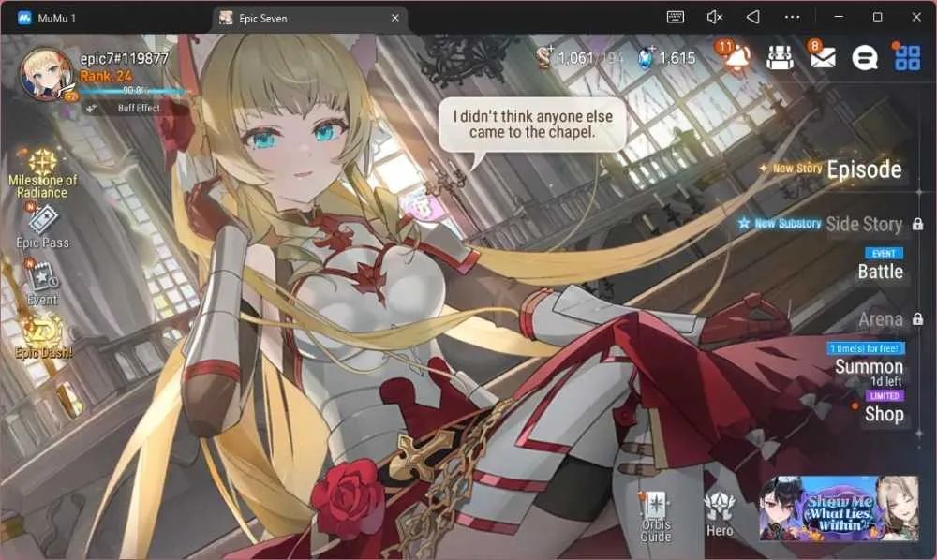Open notifications bell with 11 badge
Screen dimensions: 937x560
(x=736, y=57)
